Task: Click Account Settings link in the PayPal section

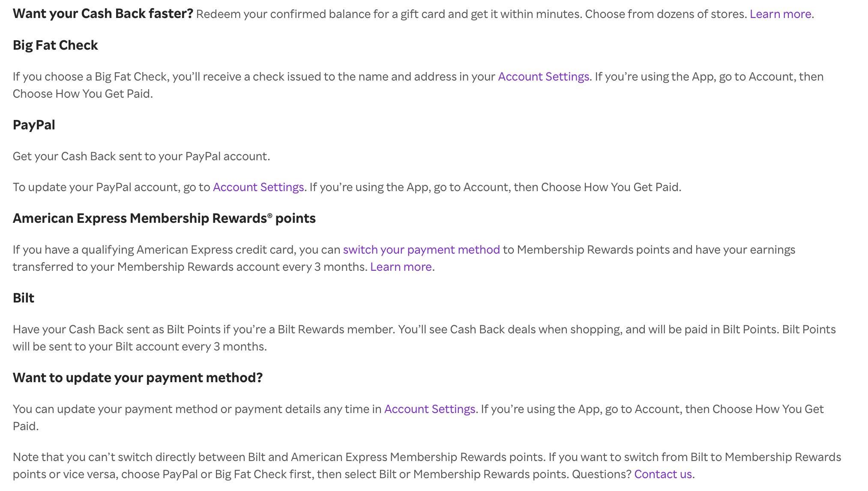Action: (258, 187)
